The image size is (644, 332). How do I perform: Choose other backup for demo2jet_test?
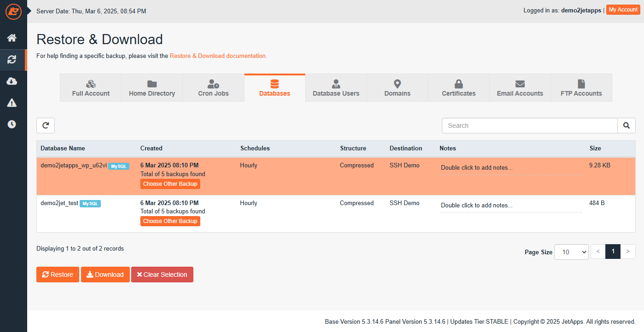pos(170,221)
